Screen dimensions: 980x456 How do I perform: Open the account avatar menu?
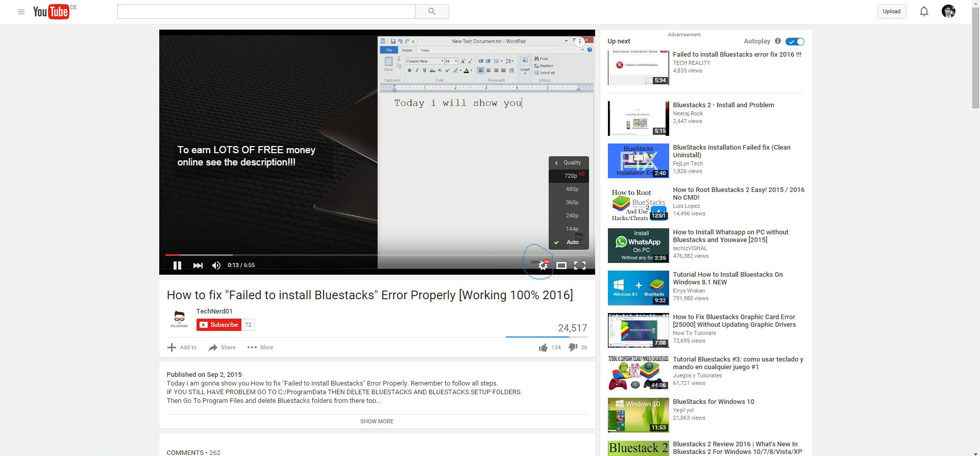948,11
